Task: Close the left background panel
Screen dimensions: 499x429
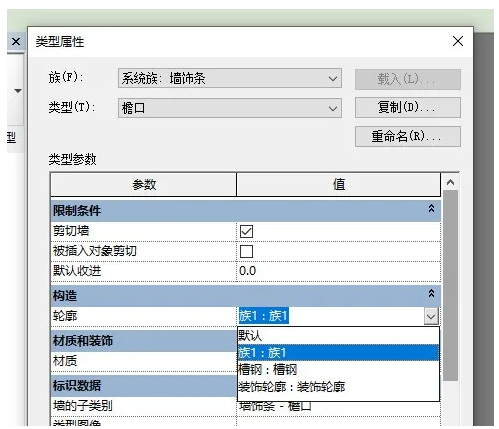Action: tap(16, 42)
